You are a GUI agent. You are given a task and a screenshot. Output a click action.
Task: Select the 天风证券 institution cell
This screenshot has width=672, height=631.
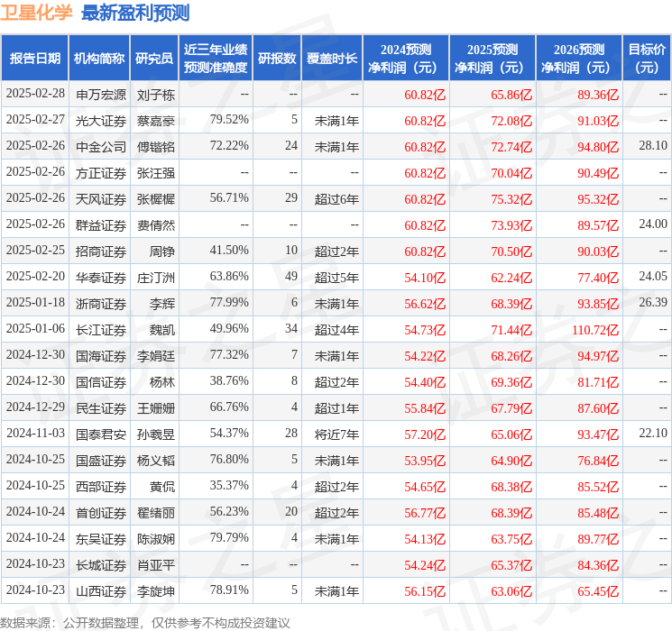[101, 199]
